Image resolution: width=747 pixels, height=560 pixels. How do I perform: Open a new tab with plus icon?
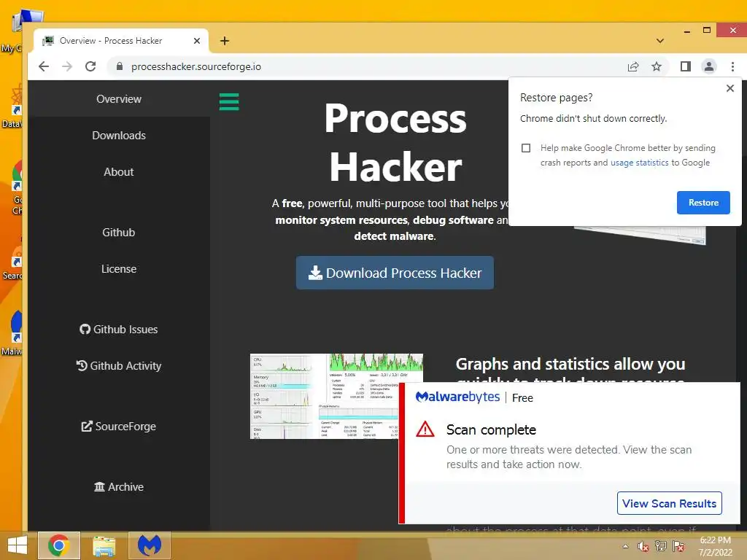[225, 41]
